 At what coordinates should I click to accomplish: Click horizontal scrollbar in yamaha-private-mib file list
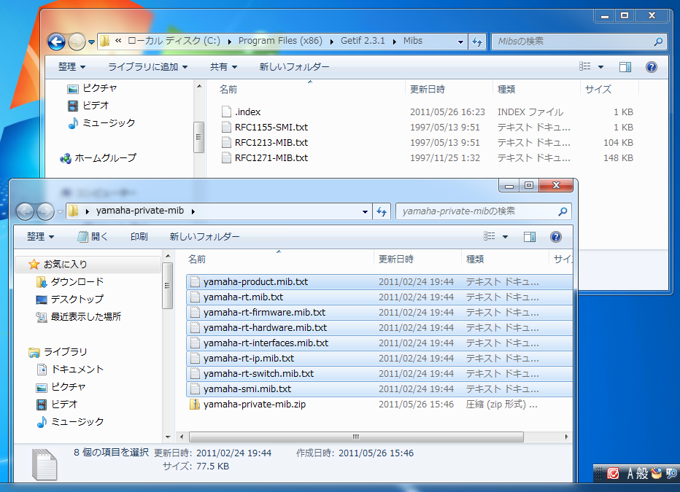[356, 436]
